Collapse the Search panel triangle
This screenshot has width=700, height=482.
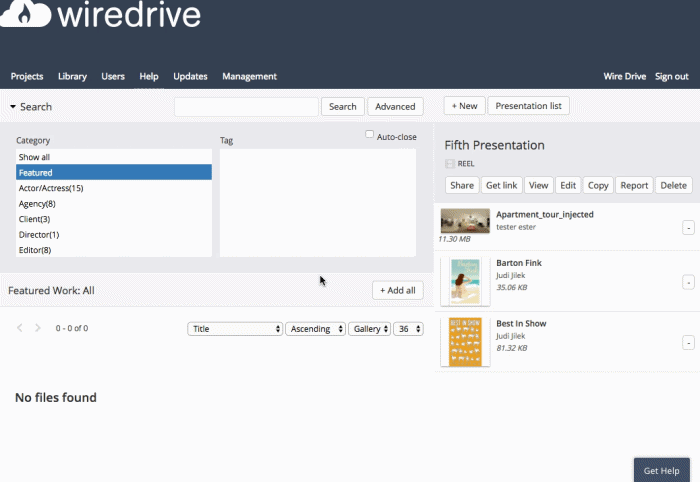pos(13,107)
